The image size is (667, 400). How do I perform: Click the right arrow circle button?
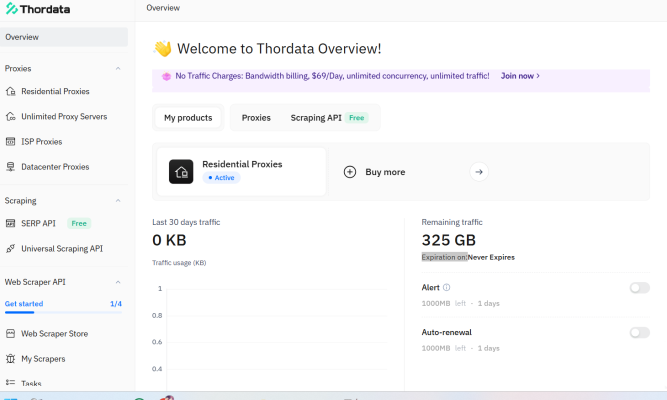479,172
